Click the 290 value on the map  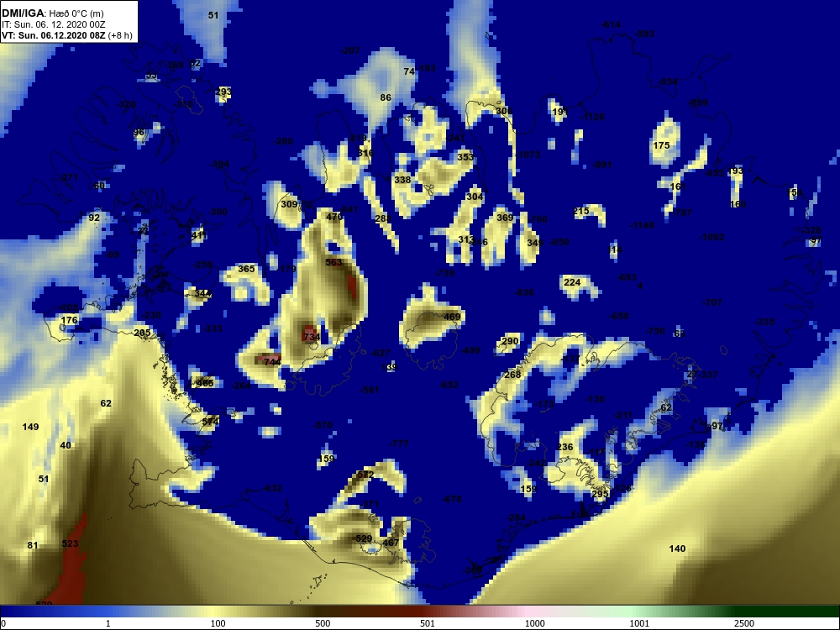coord(510,341)
